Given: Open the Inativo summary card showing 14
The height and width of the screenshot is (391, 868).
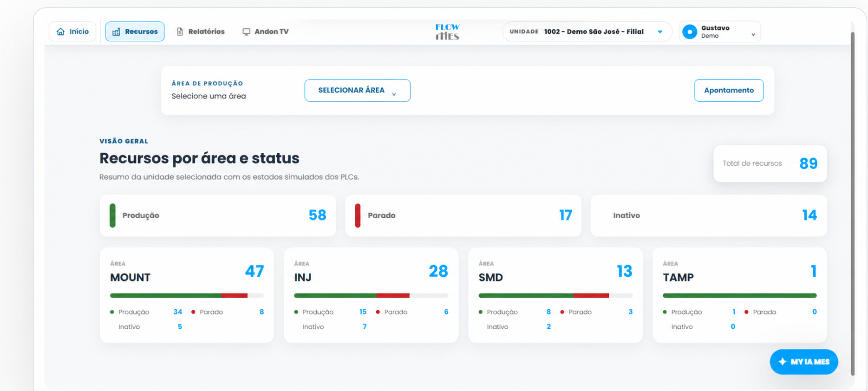Looking at the screenshot, I should (x=709, y=215).
